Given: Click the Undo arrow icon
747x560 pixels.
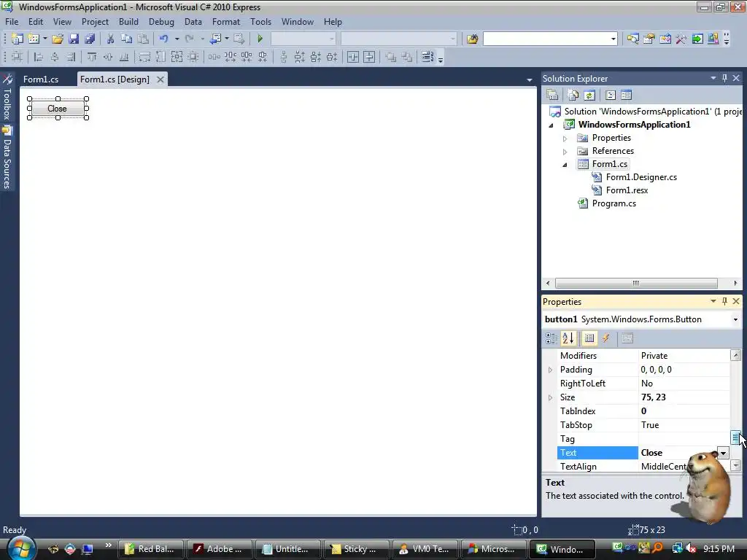Looking at the screenshot, I should (164, 39).
